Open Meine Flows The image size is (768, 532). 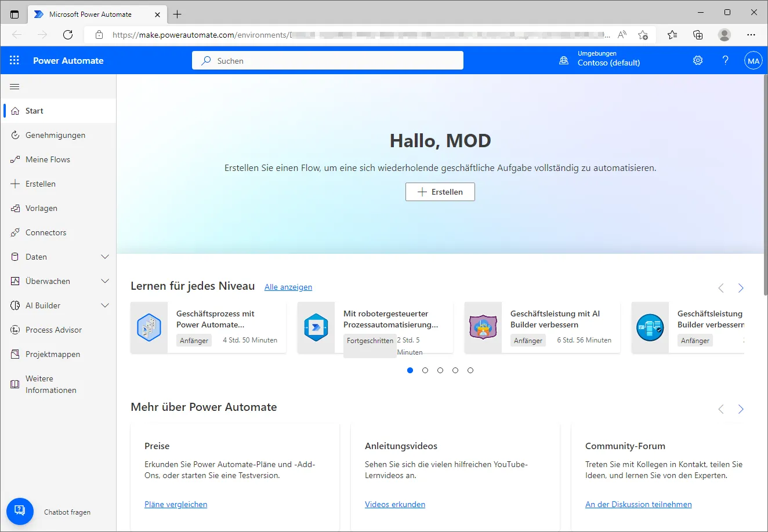pos(58,159)
